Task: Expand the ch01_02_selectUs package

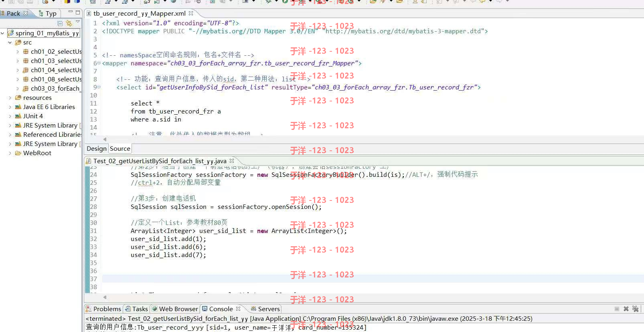Action: click(x=18, y=52)
